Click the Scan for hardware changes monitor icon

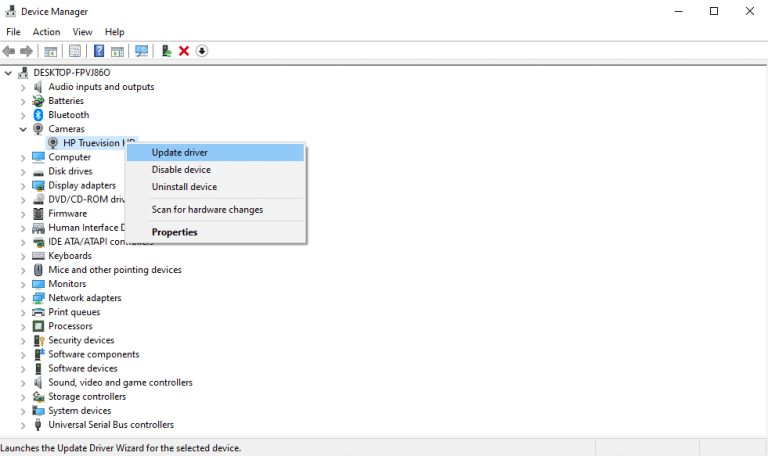pos(142,51)
